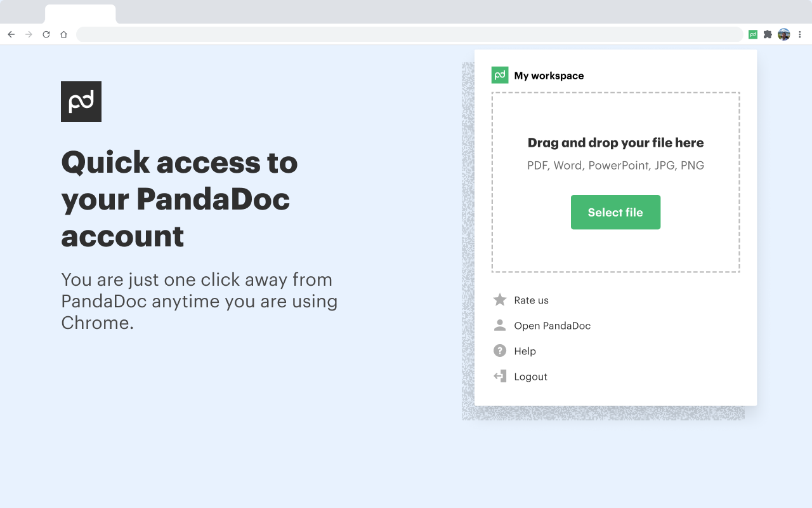Click the Chrome profile avatar
Screen dimensions: 812x508
[x=784, y=34]
